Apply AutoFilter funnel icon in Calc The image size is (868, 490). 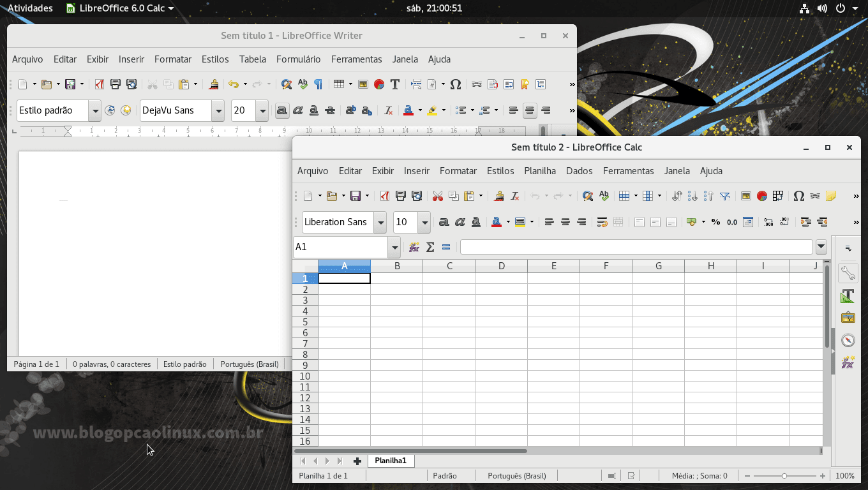(725, 196)
